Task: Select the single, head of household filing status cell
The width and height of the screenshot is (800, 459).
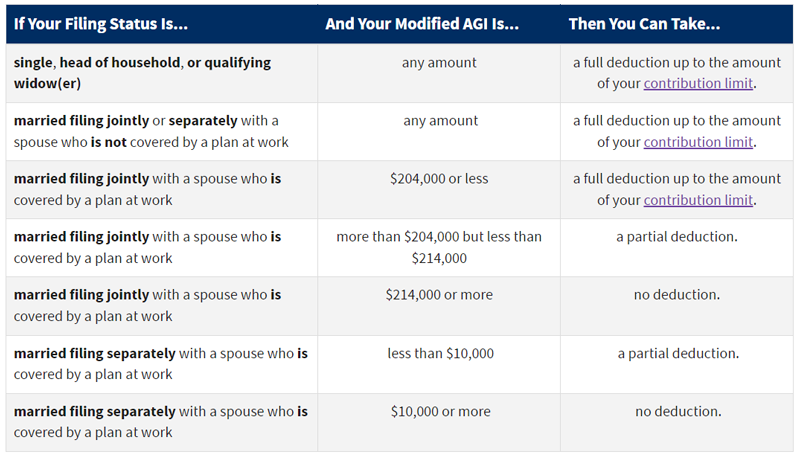Action: point(162,73)
